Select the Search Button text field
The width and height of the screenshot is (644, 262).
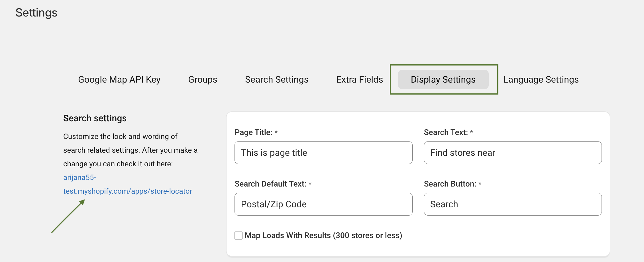[513, 204]
